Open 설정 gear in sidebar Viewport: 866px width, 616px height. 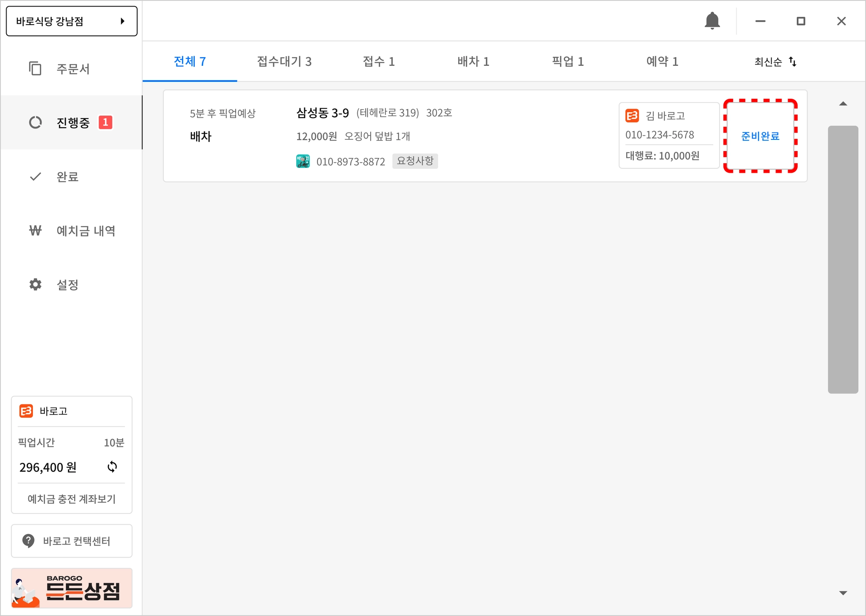(x=36, y=284)
